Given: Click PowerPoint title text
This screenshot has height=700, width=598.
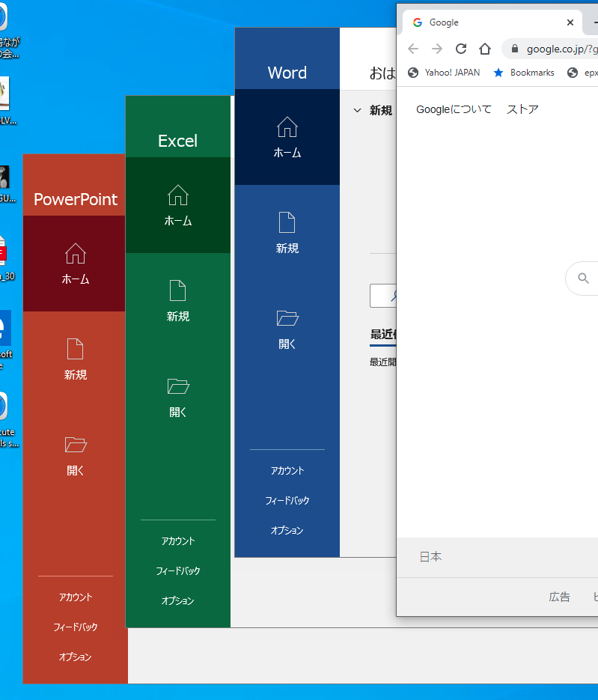Looking at the screenshot, I should [x=76, y=199].
